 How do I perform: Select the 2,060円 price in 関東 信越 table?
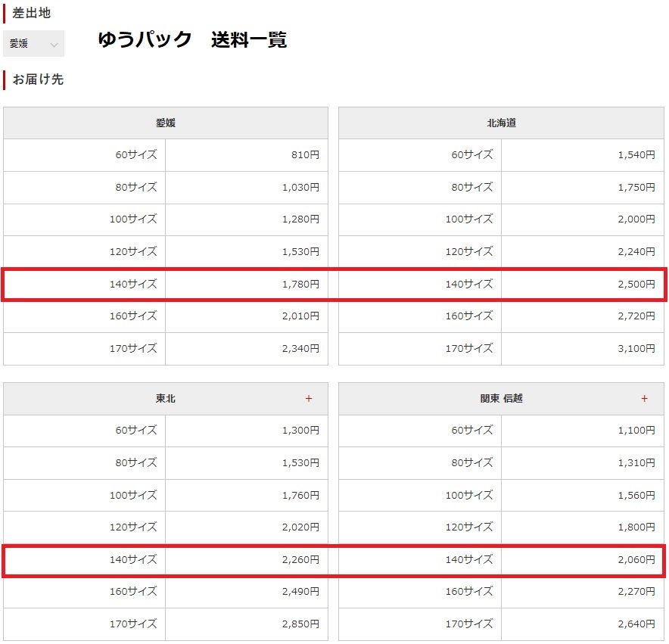pos(636,559)
